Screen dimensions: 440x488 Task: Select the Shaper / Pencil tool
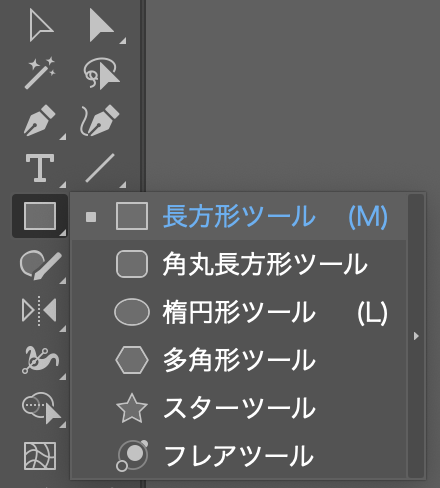click(x=41, y=265)
